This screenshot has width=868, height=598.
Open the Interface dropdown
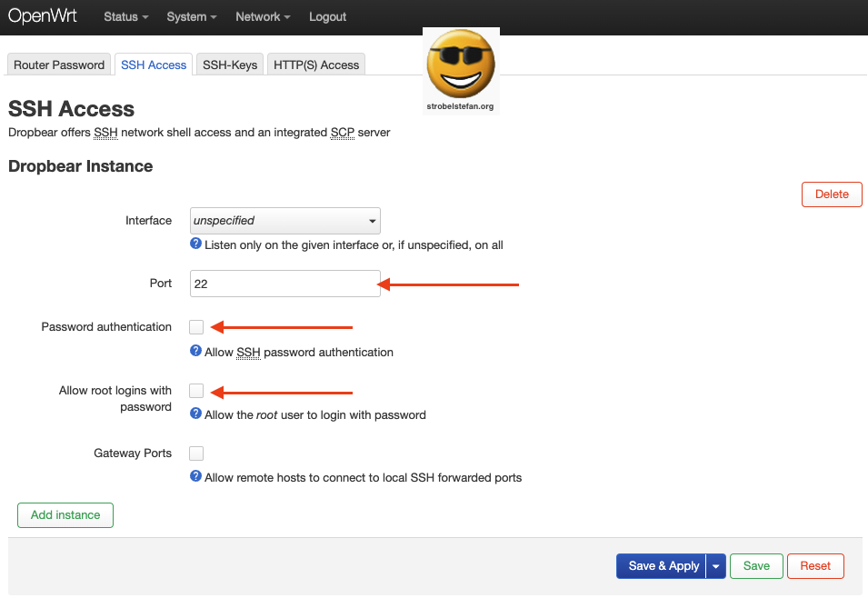point(284,220)
